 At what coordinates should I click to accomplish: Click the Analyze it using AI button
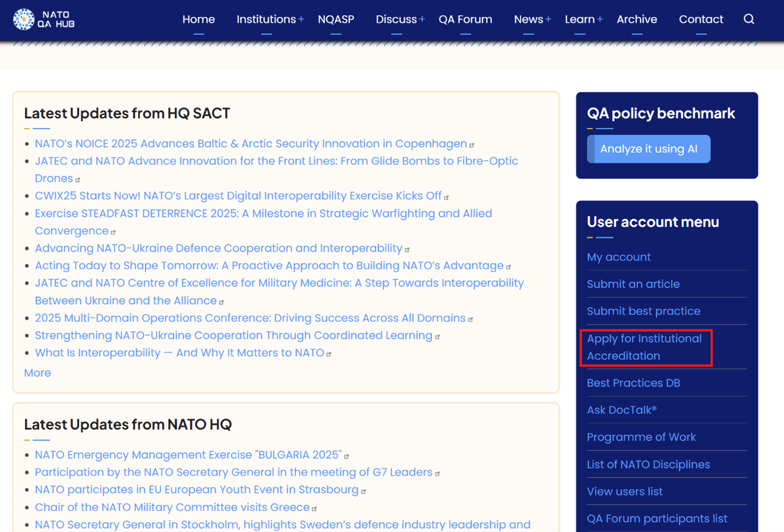pyautogui.click(x=648, y=148)
